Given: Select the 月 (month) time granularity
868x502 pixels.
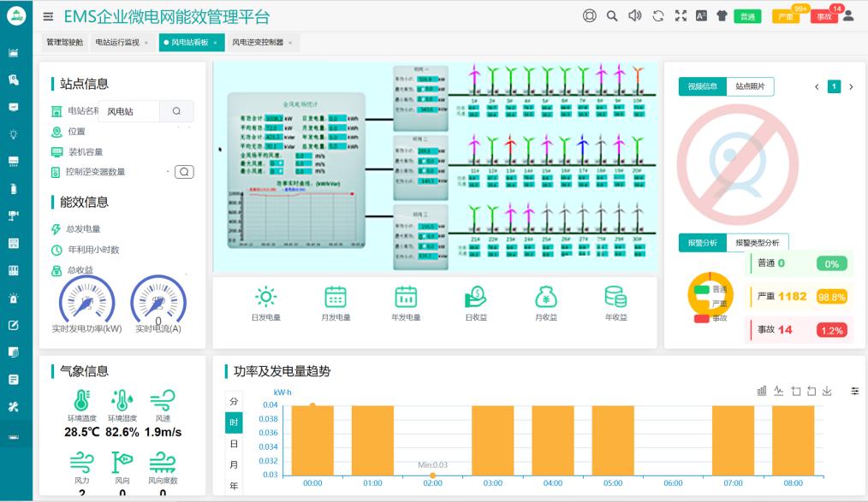Looking at the screenshot, I should (234, 465).
